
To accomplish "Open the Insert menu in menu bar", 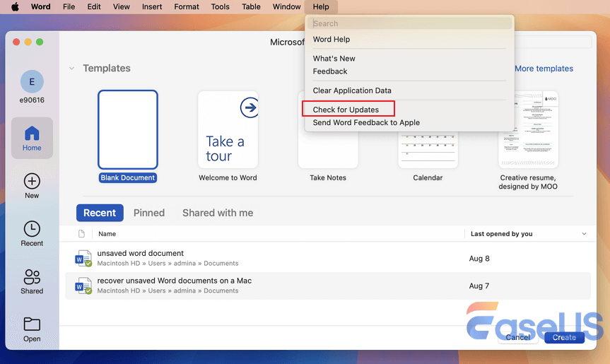I will (152, 7).
